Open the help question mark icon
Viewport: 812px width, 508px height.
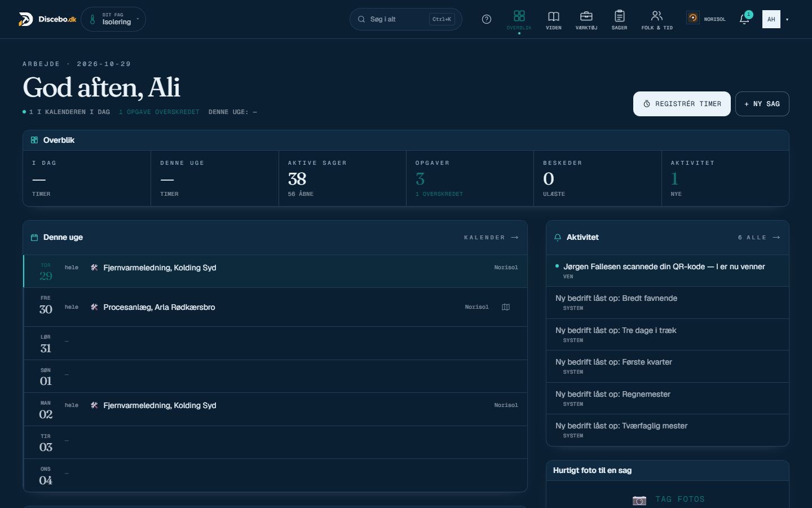click(x=487, y=19)
